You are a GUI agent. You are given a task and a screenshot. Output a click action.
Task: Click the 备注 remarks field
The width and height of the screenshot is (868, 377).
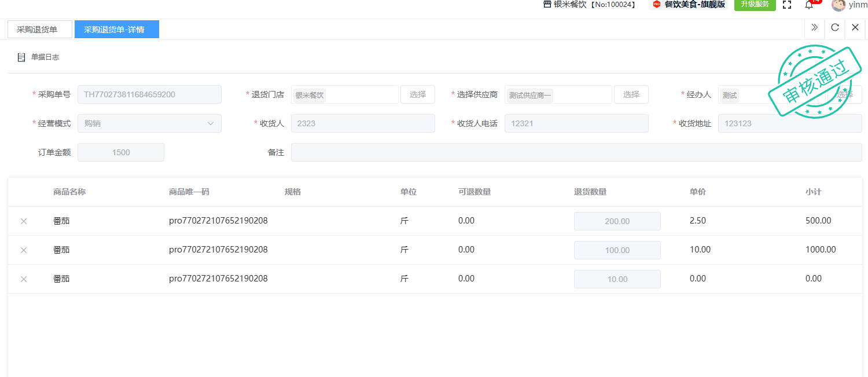coord(576,152)
